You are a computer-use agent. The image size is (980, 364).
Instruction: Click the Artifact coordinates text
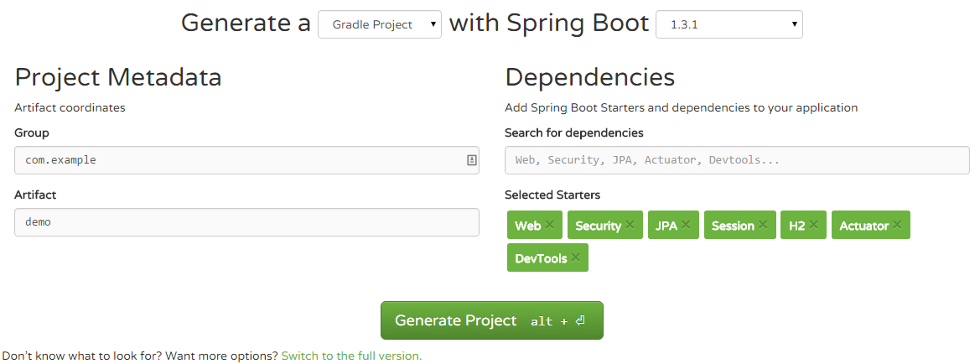coord(70,107)
